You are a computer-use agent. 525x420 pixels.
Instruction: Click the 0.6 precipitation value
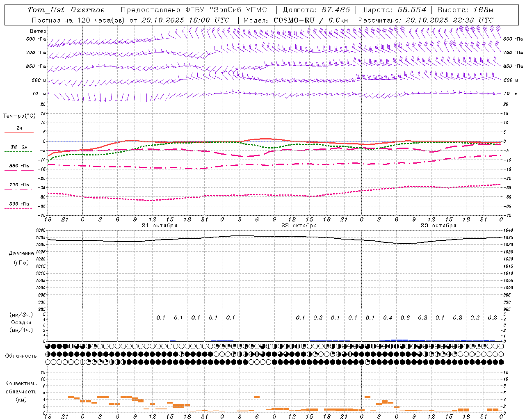[x=405, y=317]
